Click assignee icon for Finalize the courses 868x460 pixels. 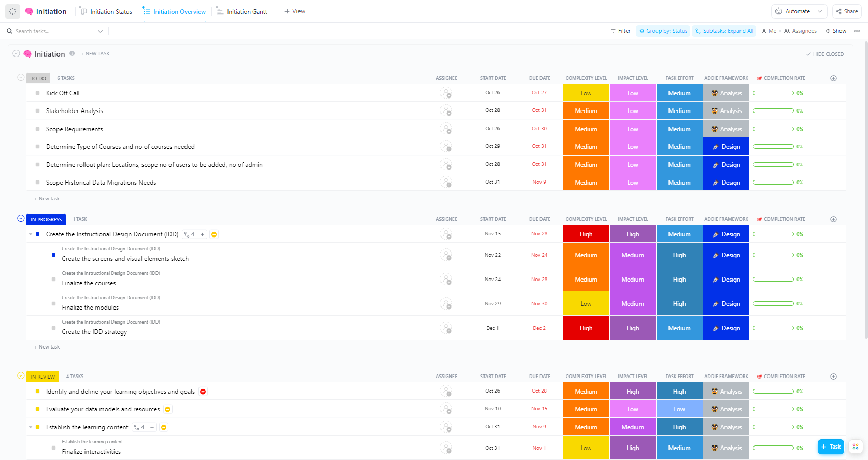click(x=446, y=279)
